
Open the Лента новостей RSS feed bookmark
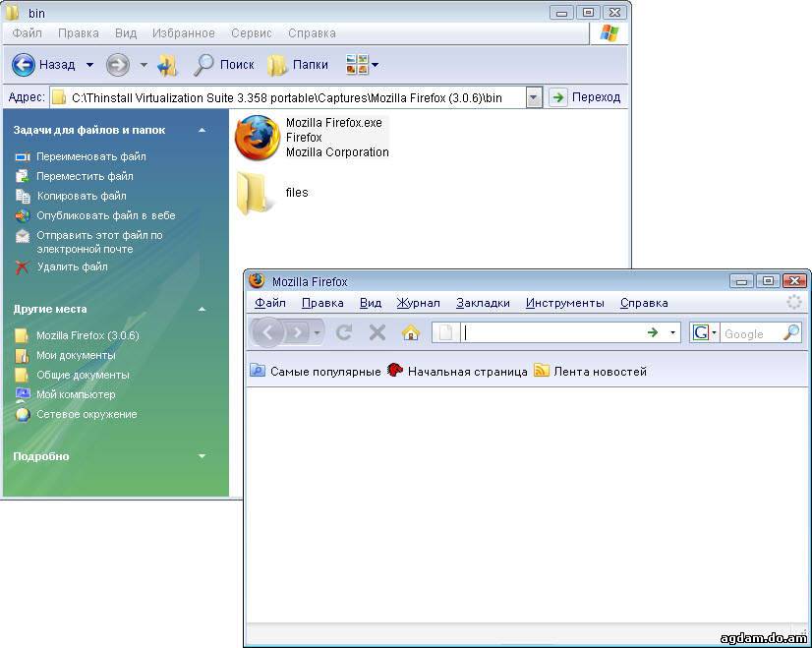click(591, 372)
